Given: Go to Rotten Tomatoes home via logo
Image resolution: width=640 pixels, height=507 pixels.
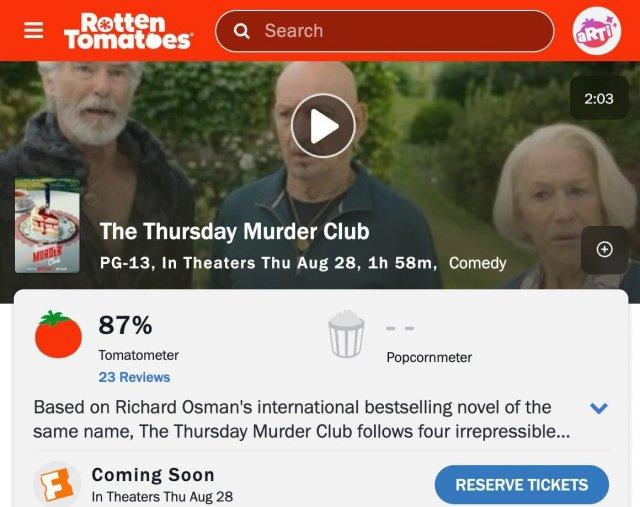Looking at the screenshot, I should click(128, 31).
